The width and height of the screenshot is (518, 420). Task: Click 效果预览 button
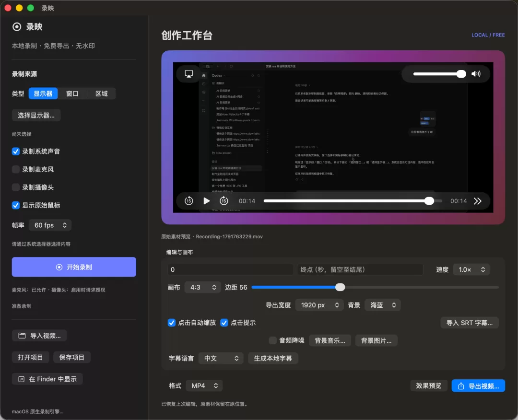pyautogui.click(x=428, y=385)
